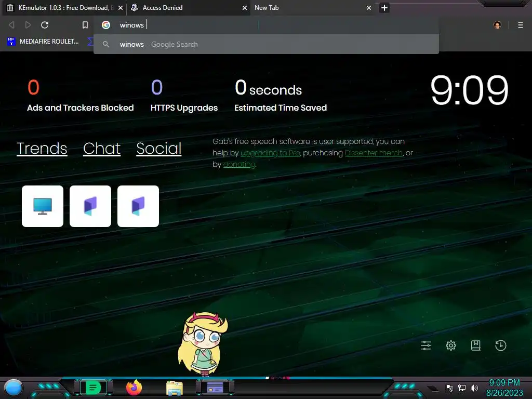Screen dimensions: 532x399
Task: Click the Google search engine icon in the address bar
Action: tap(106, 25)
